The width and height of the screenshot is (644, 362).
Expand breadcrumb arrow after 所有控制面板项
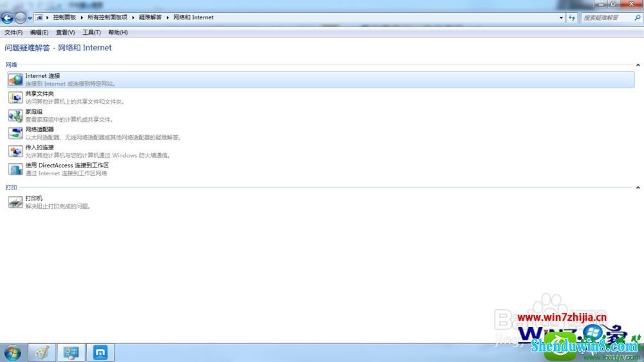tap(133, 17)
